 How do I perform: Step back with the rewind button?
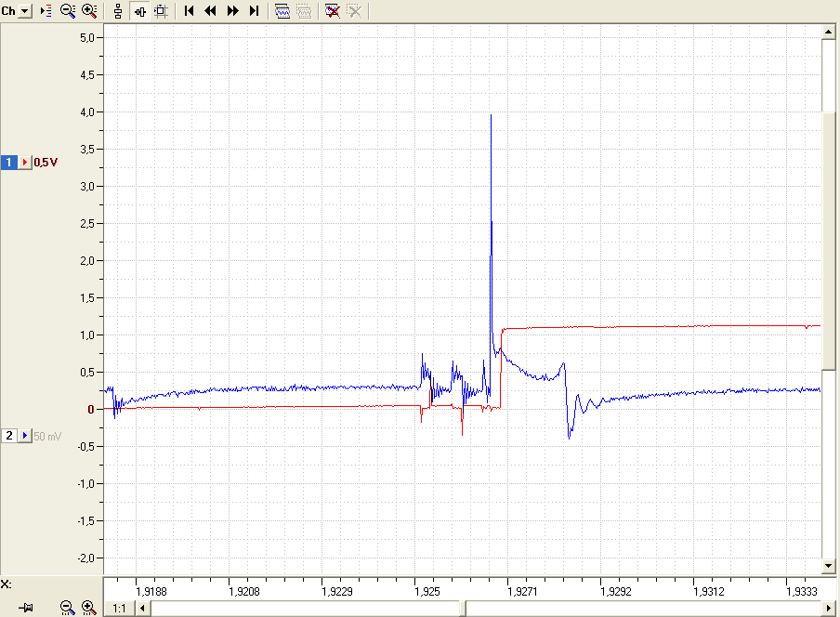point(211,11)
